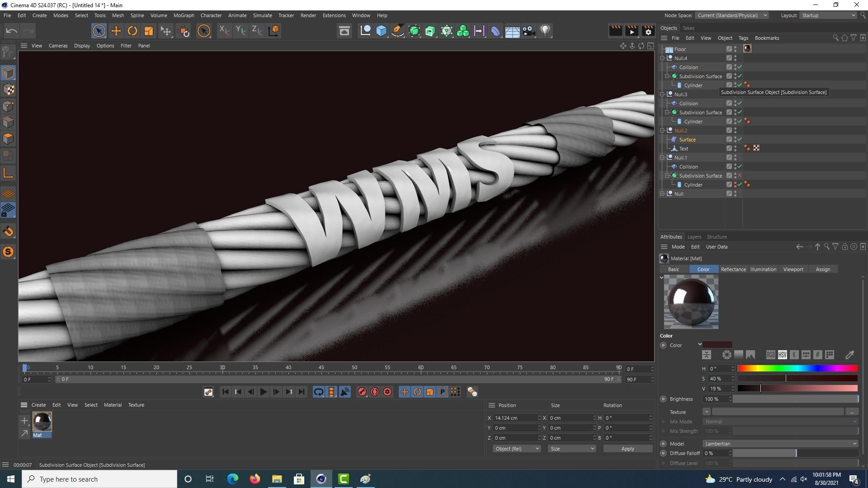Open the MoGraph menu

[184, 15]
